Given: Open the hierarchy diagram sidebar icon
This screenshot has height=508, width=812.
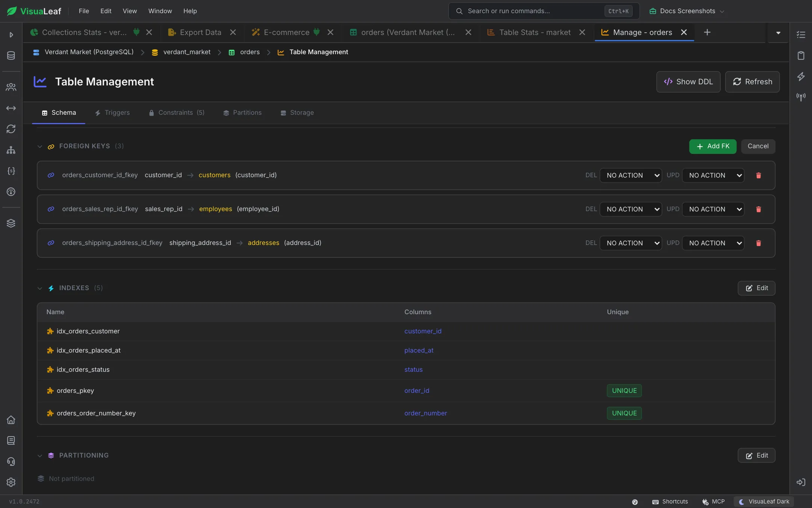Looking at the screenshot, I should tap(11, 150).
